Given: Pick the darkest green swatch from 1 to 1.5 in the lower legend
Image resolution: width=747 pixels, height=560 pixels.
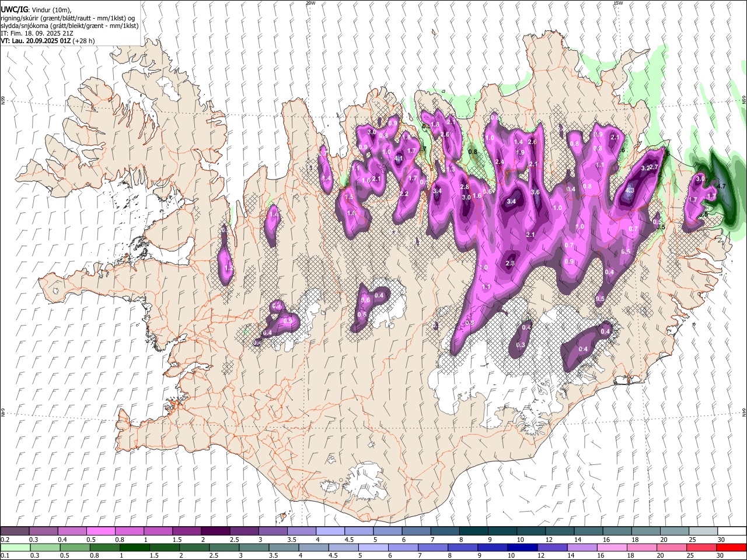Looking at the screenshot, I should point(134,547).
